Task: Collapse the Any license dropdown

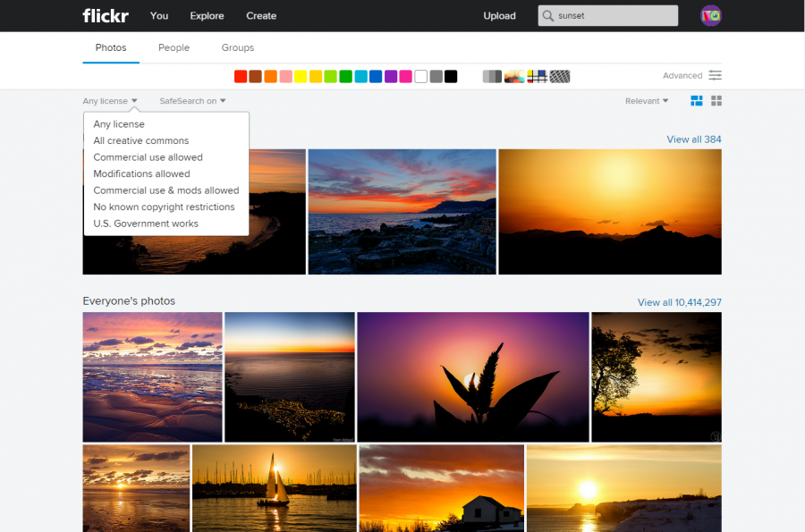Action: pos(110,101)
